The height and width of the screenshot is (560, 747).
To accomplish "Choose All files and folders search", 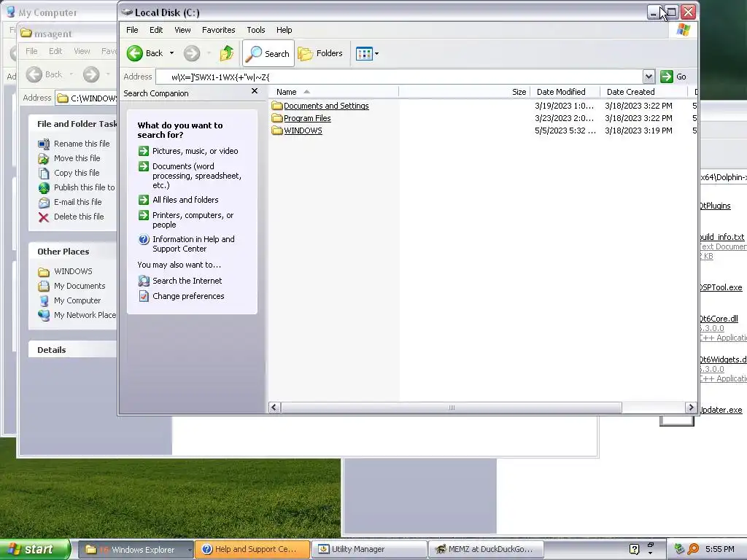I will tap(185, 200).
